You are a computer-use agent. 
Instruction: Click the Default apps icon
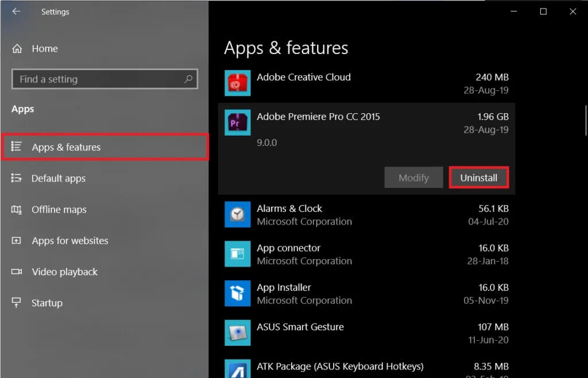point(17,178)
